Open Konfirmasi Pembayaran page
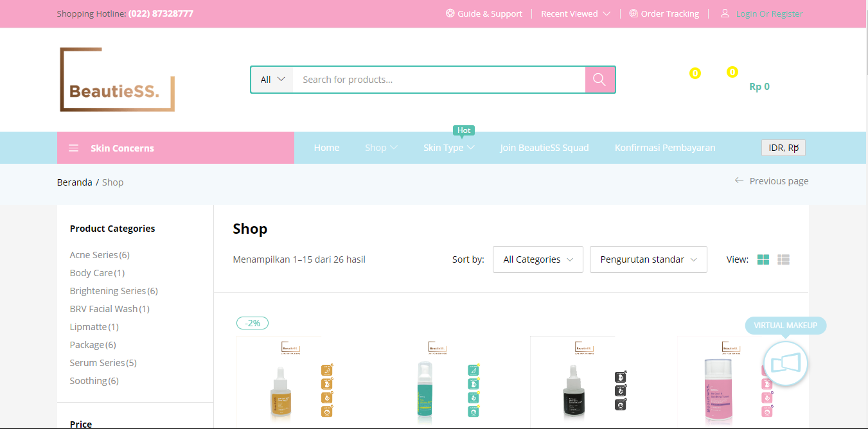Screen dimensions: 868x429 pos(665,148)
